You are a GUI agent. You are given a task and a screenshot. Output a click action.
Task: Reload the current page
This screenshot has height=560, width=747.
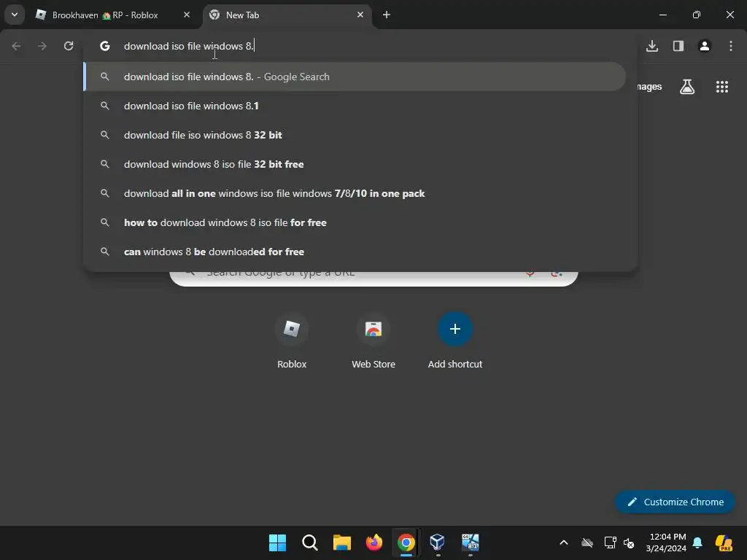coord(69,46)
